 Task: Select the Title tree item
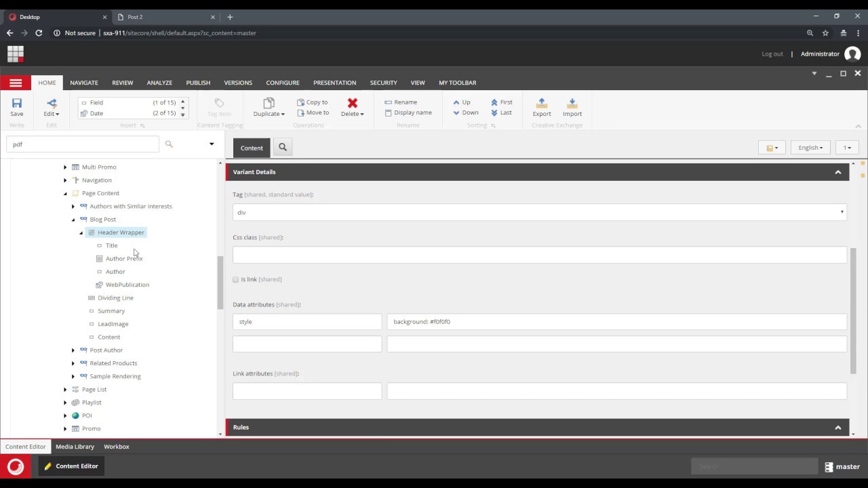point(111,245)
